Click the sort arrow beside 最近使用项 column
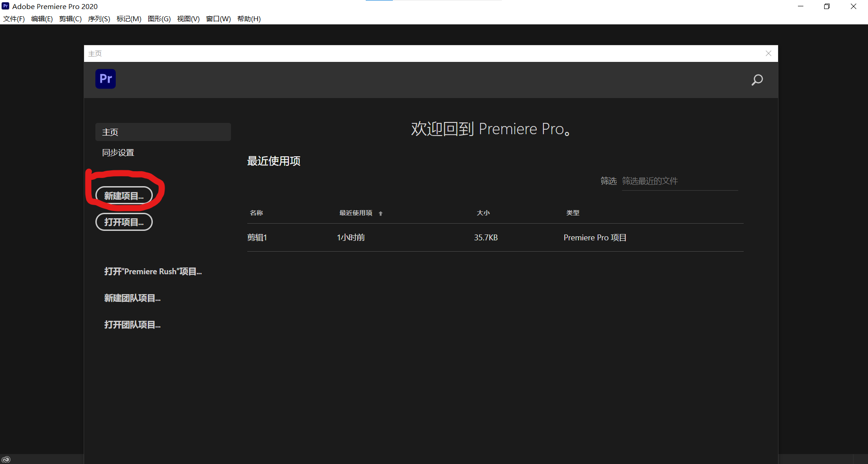The height and width of the screenshot is (464, 868). pos(381,213)
